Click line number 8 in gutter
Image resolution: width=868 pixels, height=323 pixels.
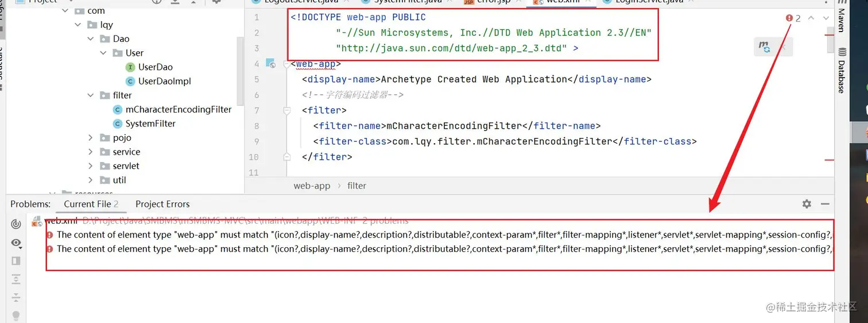point(256,126)
